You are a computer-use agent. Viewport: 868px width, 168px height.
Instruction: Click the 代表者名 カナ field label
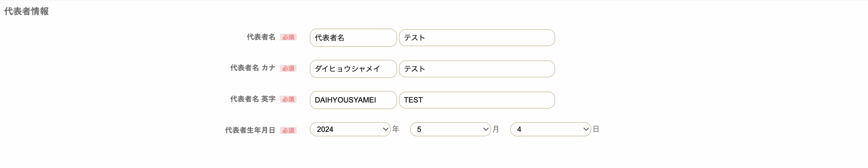[x=253, y=68]
